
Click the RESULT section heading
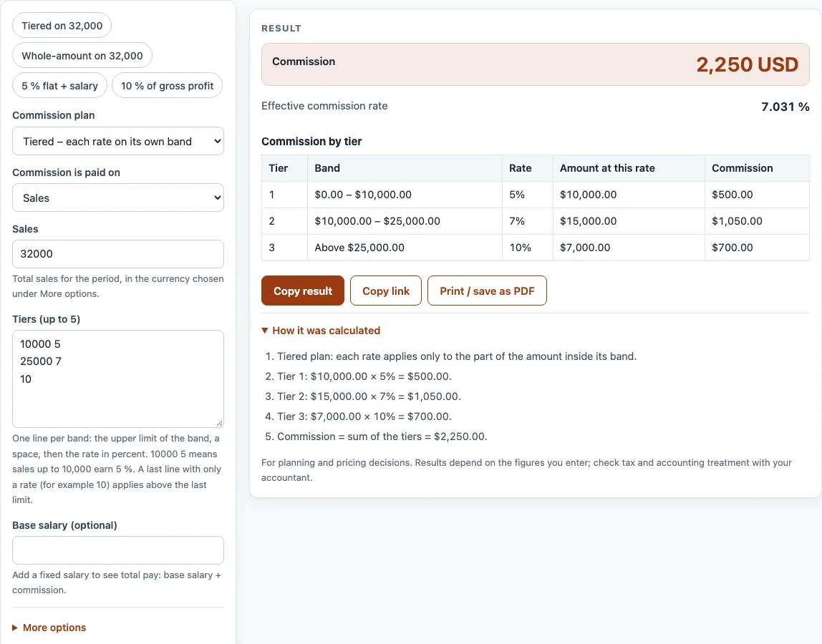point(281,29)
